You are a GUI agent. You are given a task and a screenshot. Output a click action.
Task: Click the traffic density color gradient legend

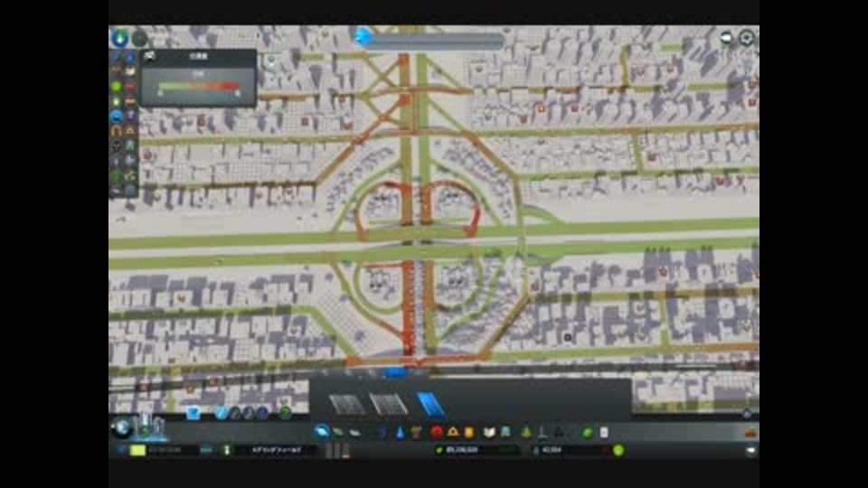point(199,87)
